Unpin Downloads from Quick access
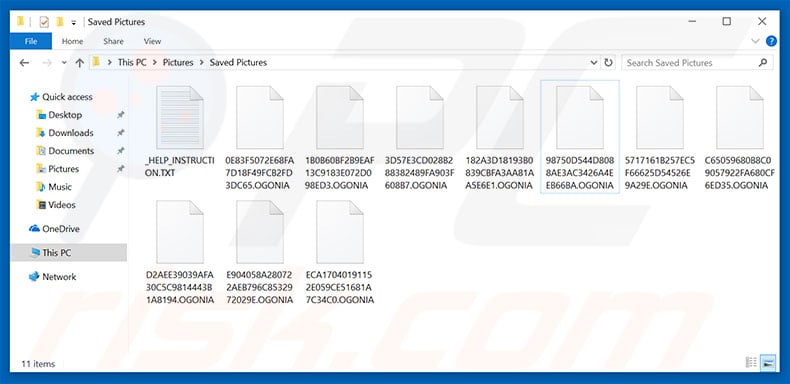The height and width of the screenshot is (384, 790). pos(120,133)
